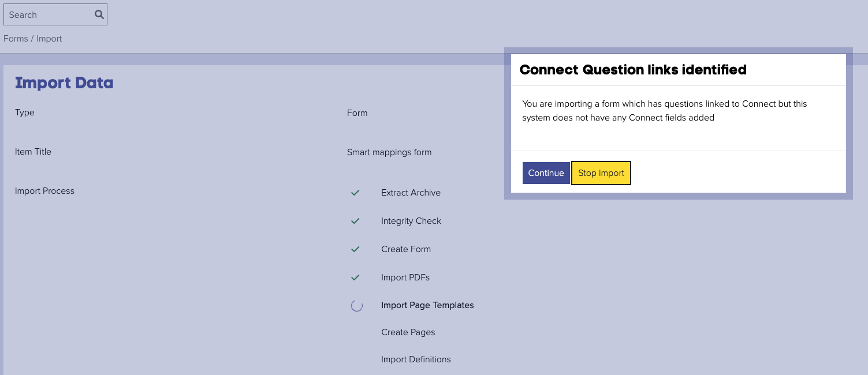This screenshot has width=868, height=375.
Task: Select the Import Page Templates step
Action: [x=427, y=305]
